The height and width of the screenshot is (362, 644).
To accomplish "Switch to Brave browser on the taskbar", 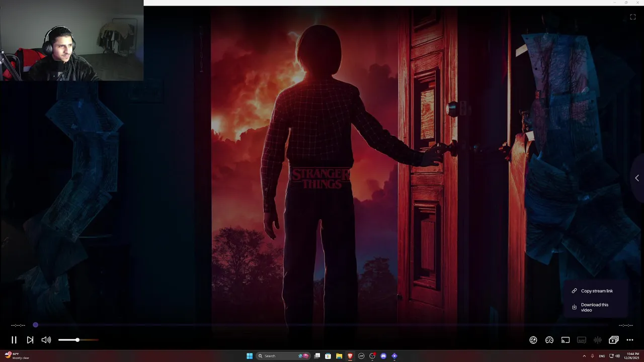I will pos(350,356).
